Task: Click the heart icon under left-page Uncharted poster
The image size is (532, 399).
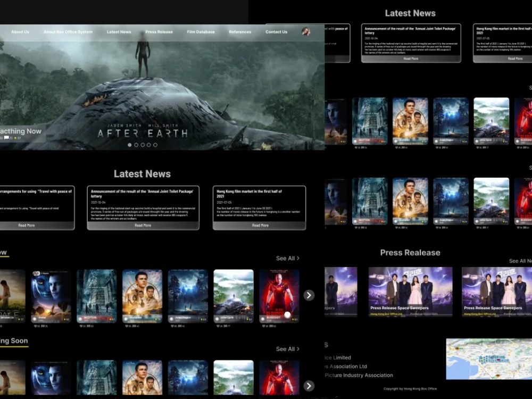Action: coord(126,327)
